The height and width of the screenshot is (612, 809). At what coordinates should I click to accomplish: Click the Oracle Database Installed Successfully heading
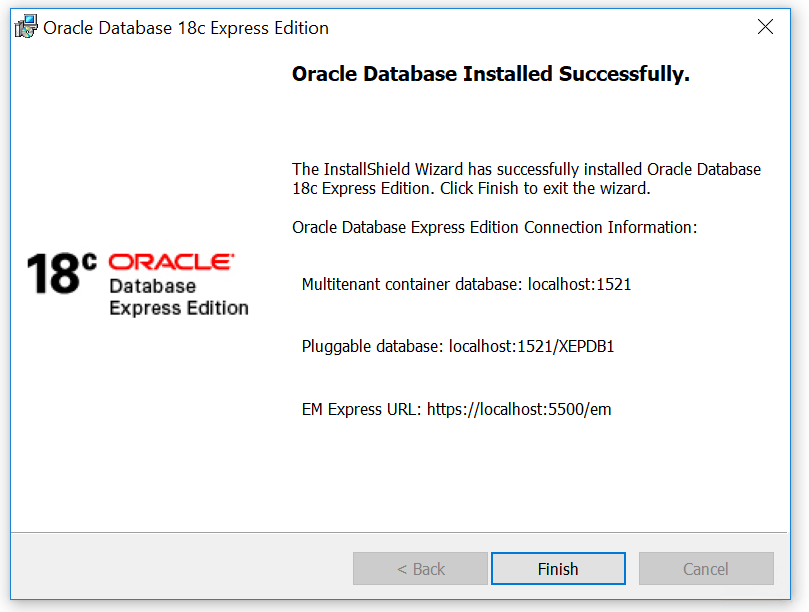(x=490, y=74)
